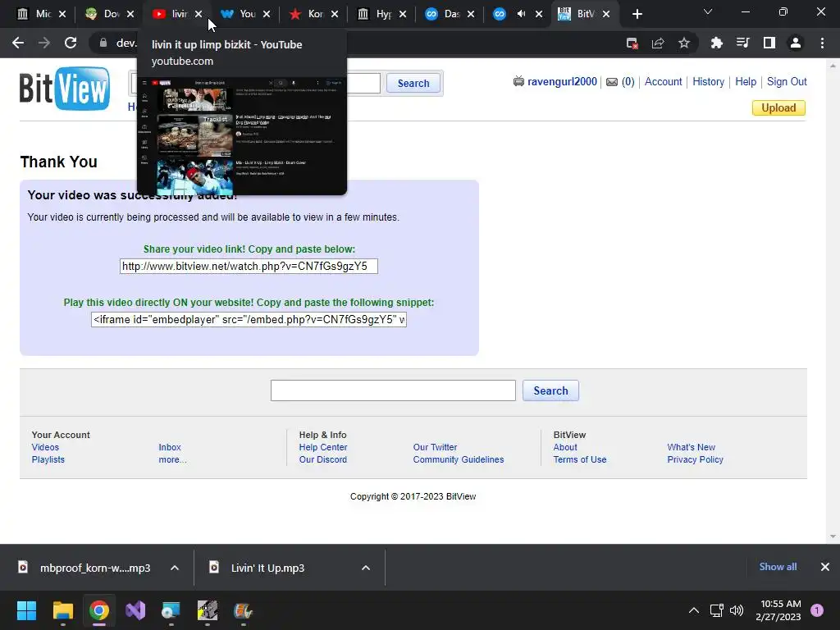Open the Chrome profile avatar icon
The height and width of the screenshot is (630, 840).
click(x=796, y=43)
